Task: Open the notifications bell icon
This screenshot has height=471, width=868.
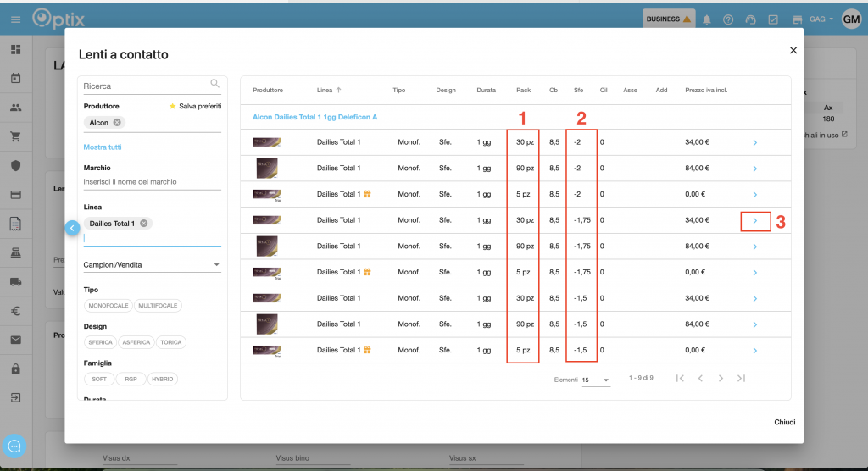Action: (707, 19)
